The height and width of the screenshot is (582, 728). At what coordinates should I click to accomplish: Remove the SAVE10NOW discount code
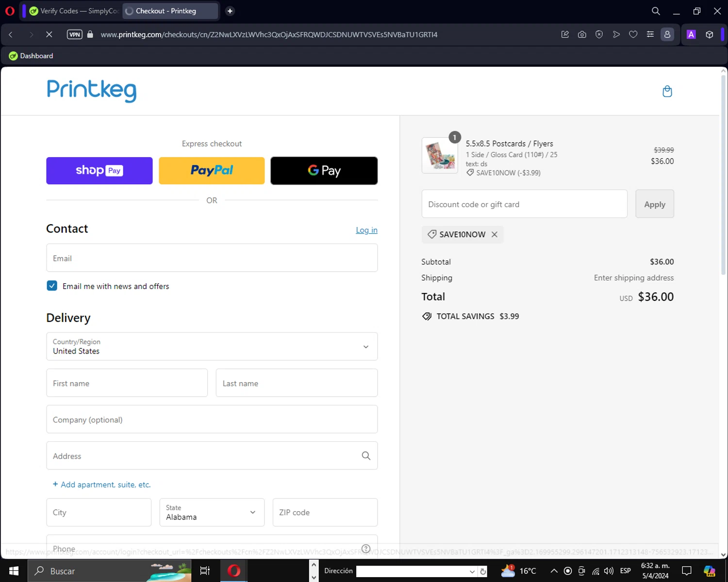[x=495, y=234]
